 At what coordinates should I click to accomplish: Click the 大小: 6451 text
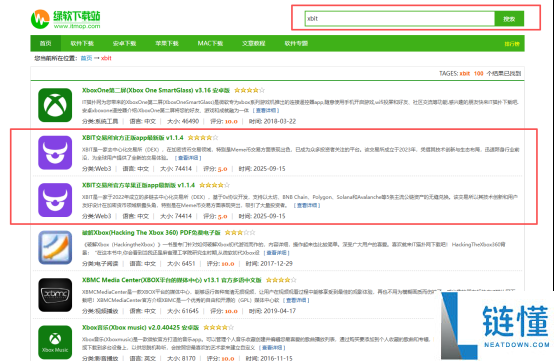point(181,264)
